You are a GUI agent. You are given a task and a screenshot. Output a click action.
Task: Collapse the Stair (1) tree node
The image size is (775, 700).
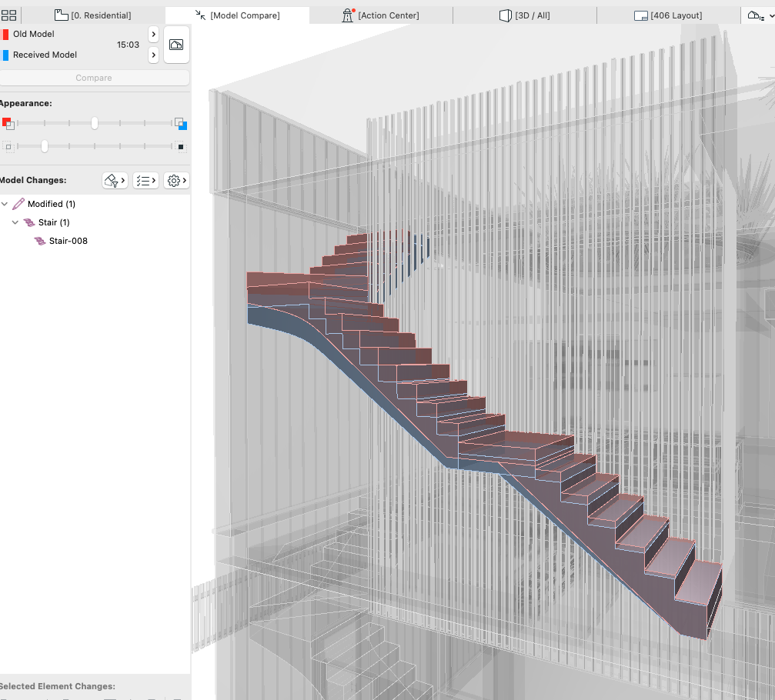point(15,222)
